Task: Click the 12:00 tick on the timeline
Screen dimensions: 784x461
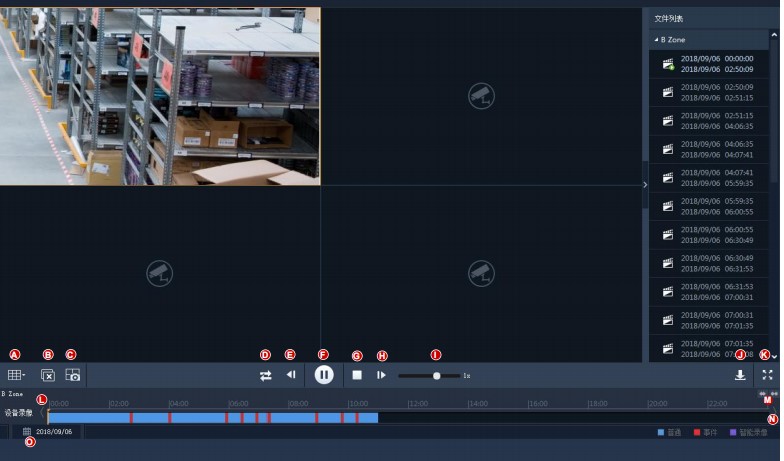Action: pyautogui.click(x=418, y=404)
